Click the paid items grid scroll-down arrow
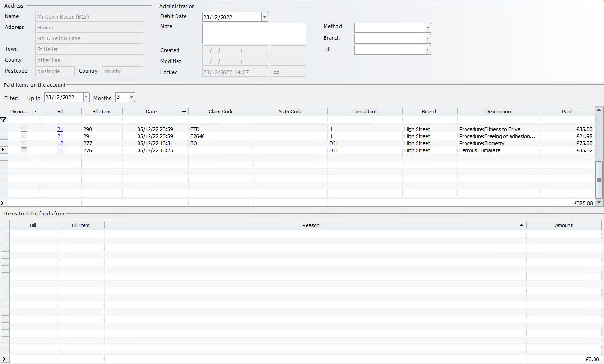Viewport: 604px width, 364px height. (599, 203)
